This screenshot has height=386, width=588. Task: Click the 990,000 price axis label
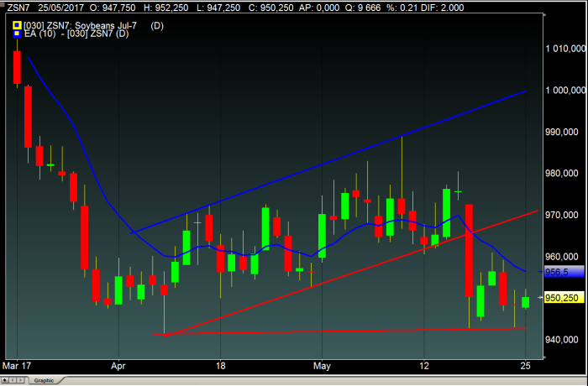pyautogui.click(x=561, y=133)
